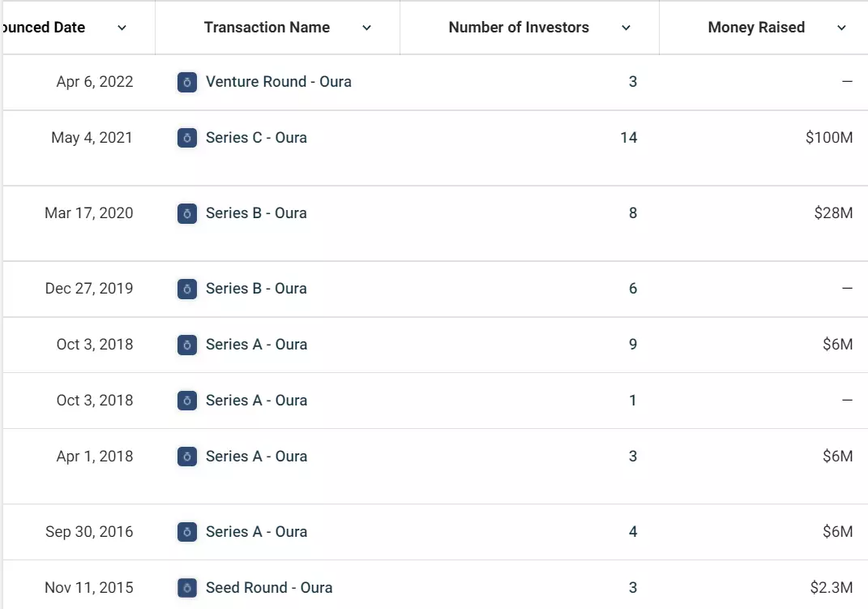Click the Oura logo icon beside Venture Round
The height and width of the screenshot is (609, 868).
click(187, 82)
